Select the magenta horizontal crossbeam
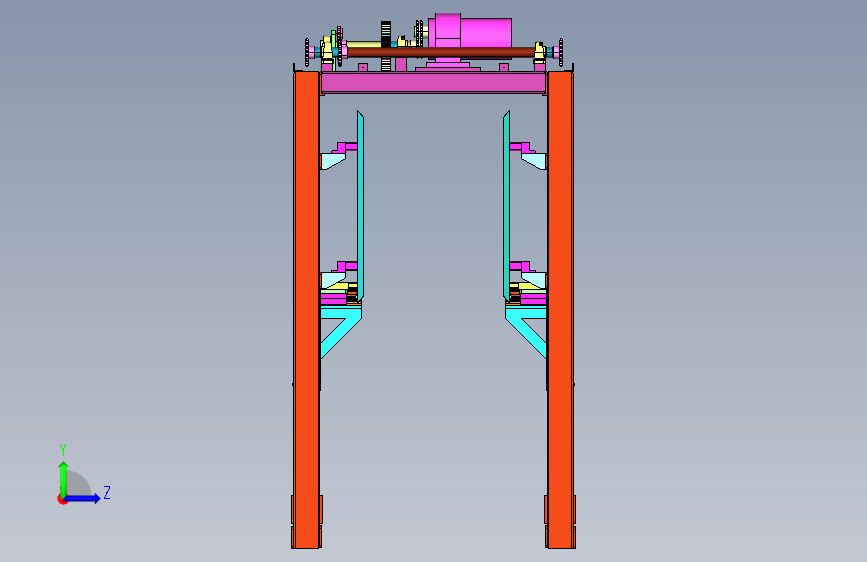 [434, 82]
